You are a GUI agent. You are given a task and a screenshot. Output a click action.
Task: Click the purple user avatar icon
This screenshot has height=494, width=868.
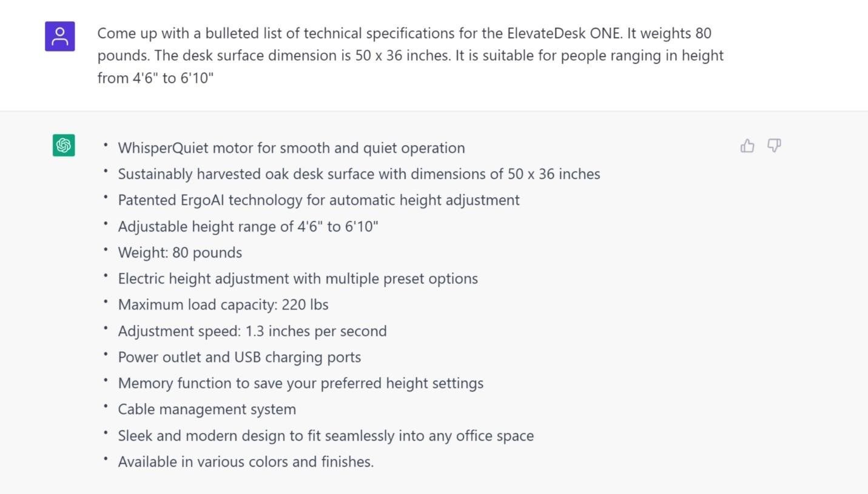pos(60,36)
